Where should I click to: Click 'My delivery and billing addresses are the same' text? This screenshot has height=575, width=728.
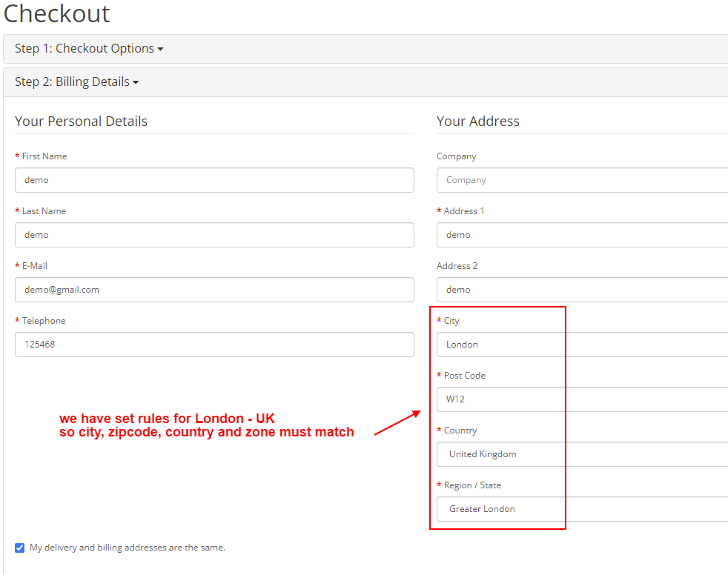pos(128,548)
